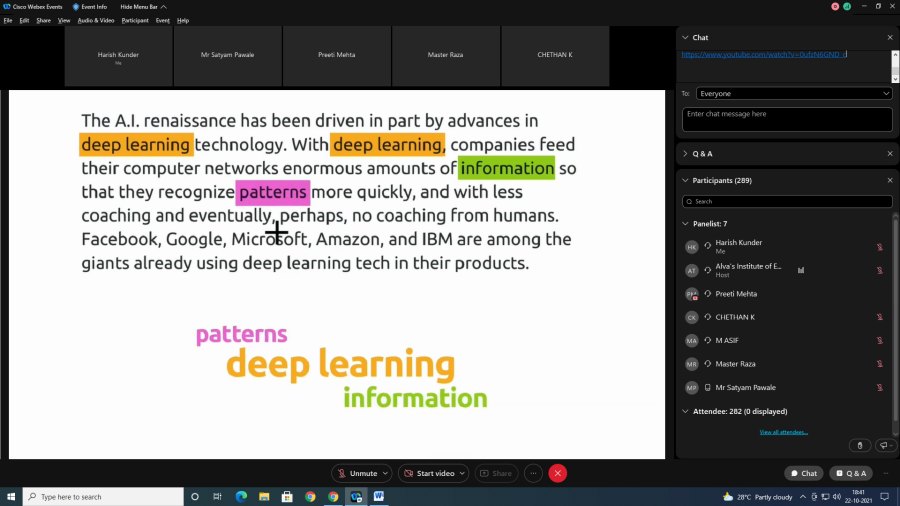Viewport: 900px width, 506px height.
Task: Click Alva's Institute AT avatar
Action: pyautogui.click(x=692, y=270)
